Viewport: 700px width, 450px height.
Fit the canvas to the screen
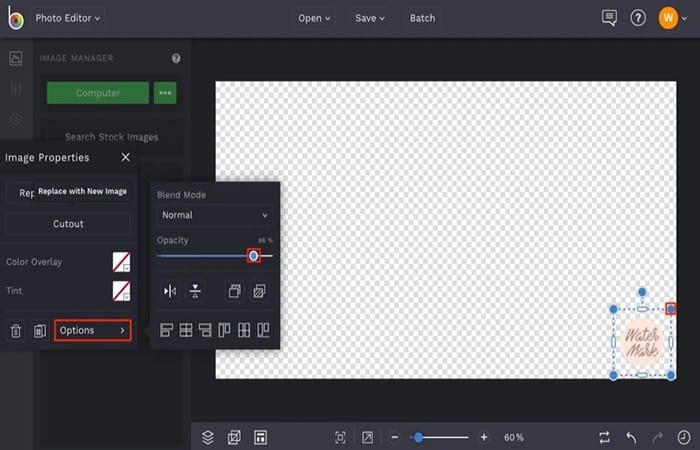click(340, 437)
